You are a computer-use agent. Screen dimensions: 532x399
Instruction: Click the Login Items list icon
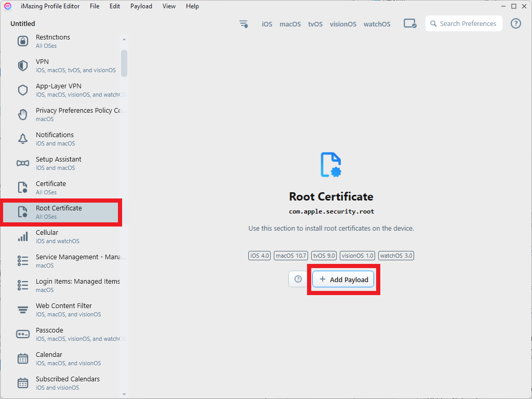[x=23, y=285]
